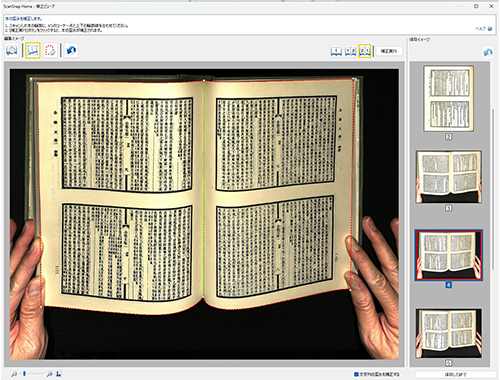500x380 pixels.
Task: Select thumbnail number 3
Action: coord(449,177)
